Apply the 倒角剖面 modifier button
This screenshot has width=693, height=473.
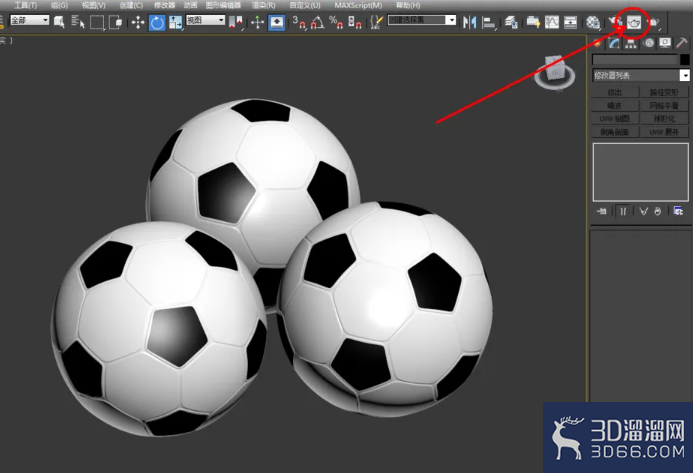[x=615, y=132]
